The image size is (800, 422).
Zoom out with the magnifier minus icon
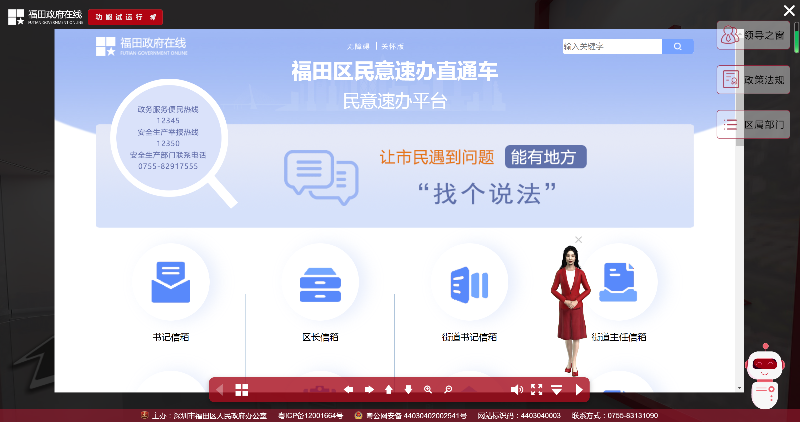(448, 390)
